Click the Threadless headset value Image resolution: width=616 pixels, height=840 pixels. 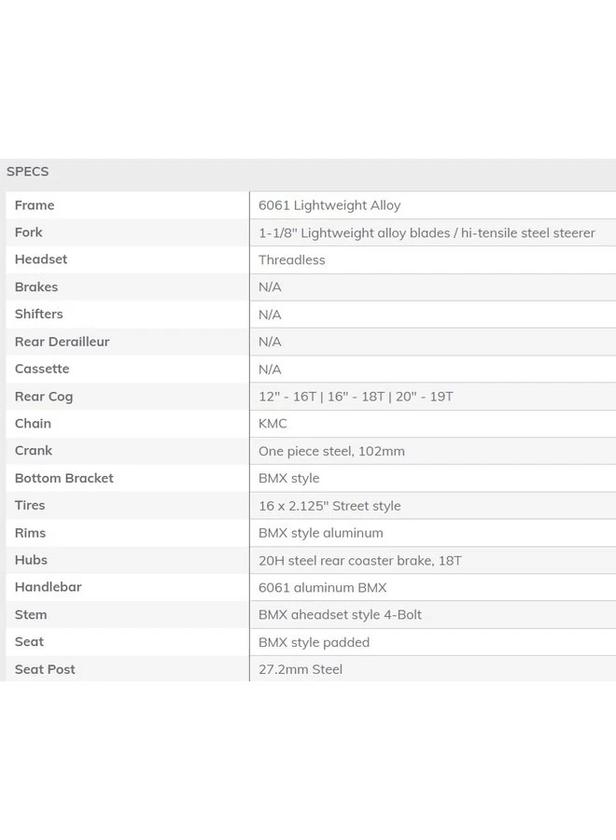292,260
